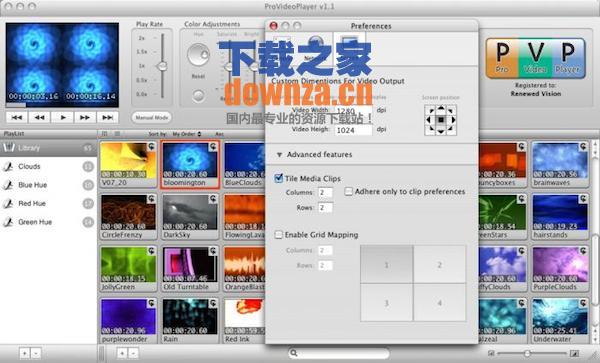Click the add playlist plus button
Viewport: 600px width, 363px height.
(24, 353)
